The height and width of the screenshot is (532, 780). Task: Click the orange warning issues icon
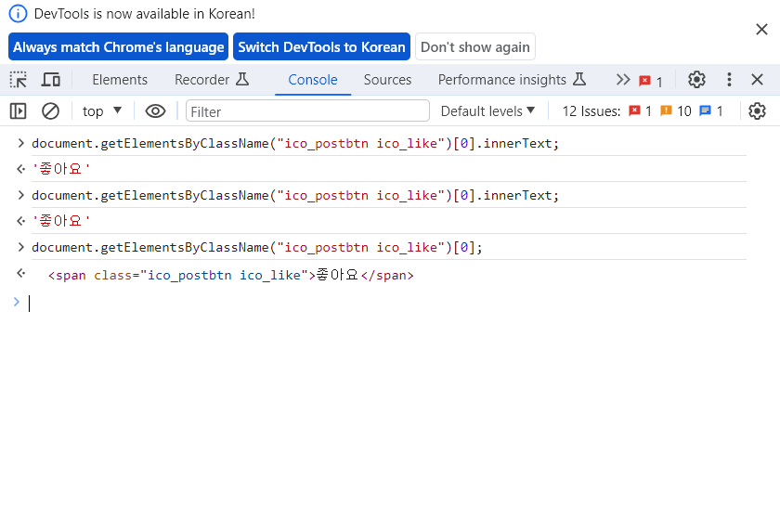pos(666,110)
